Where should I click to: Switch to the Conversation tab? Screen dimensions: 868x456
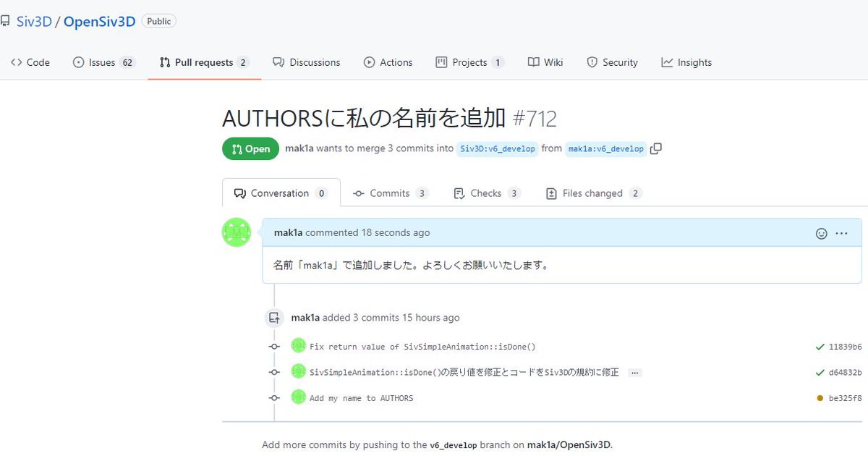tap(281, 193)
